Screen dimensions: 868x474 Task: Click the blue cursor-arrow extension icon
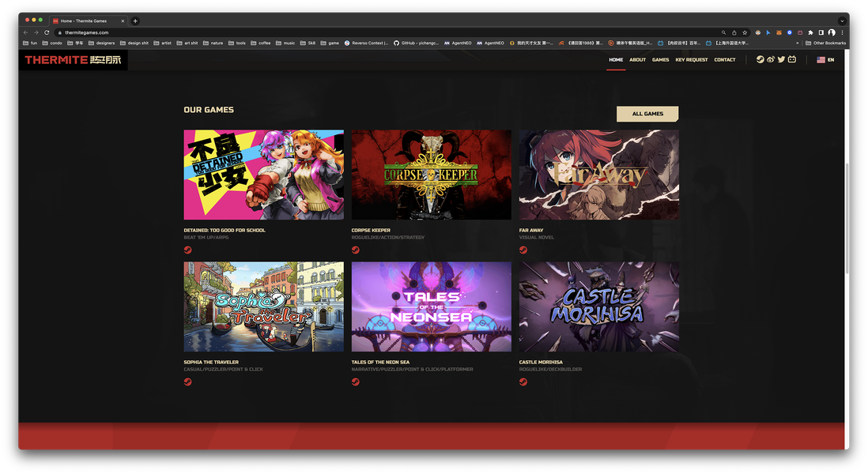pos(768,32)
